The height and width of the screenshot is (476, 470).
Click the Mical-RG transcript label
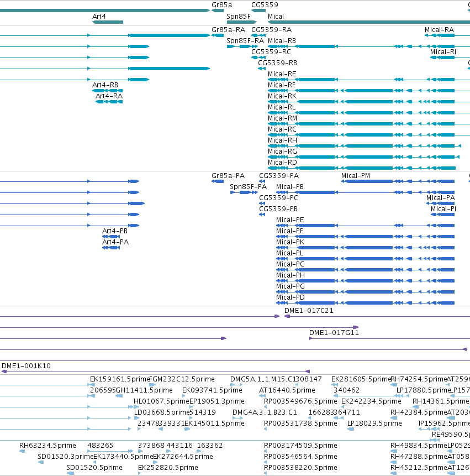283,151
